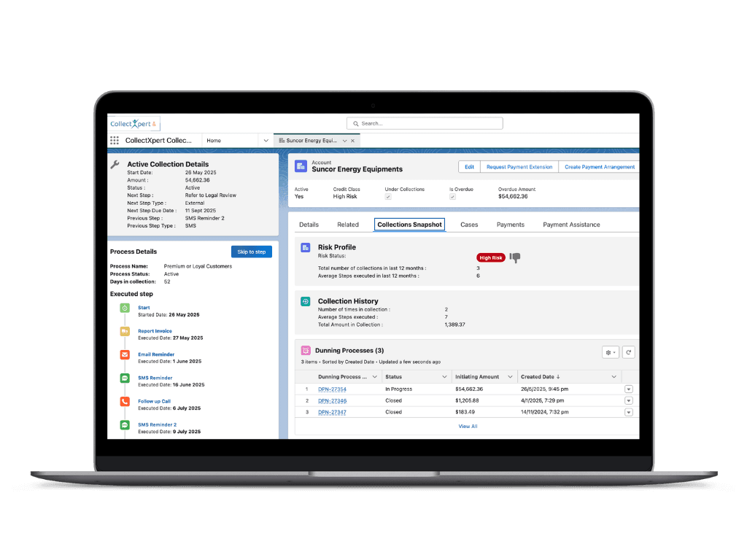
Task: Click the Search input field
Action: tap(425, 124)
